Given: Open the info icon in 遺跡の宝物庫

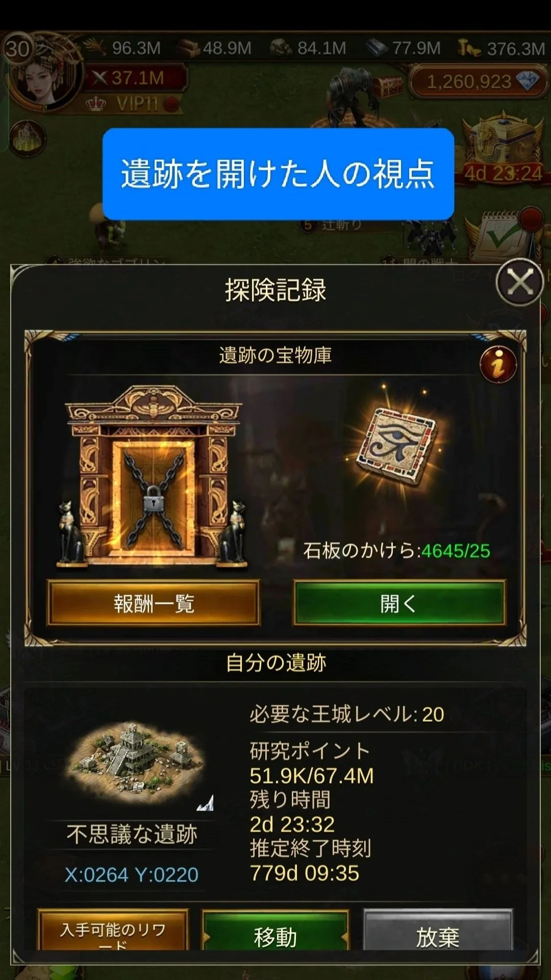Looking at the screenshot, I should (498, 364).
